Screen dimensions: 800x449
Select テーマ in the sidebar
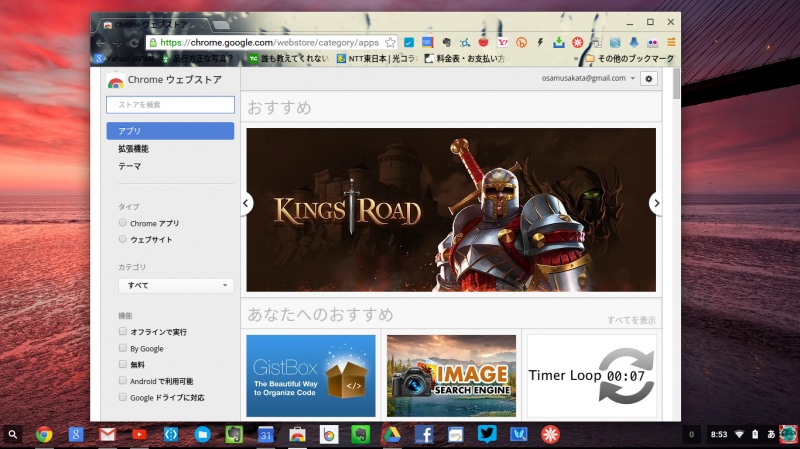pos(129,165)
